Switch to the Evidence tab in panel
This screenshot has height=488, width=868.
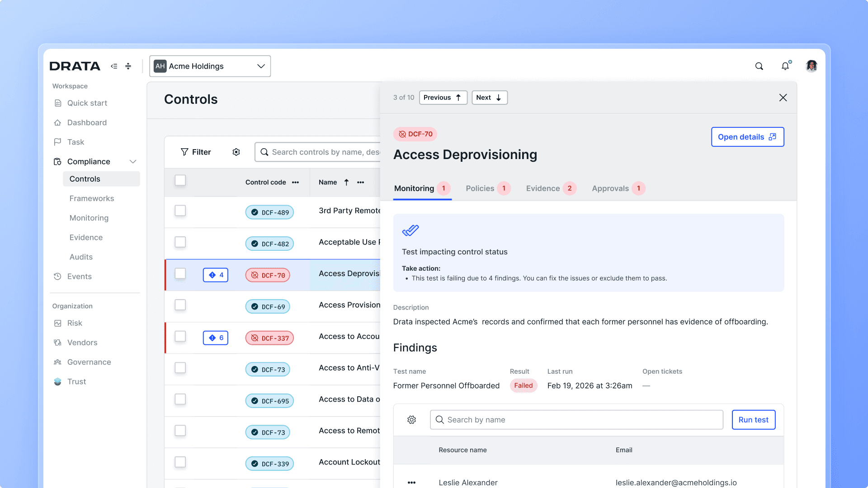point(551,188)
